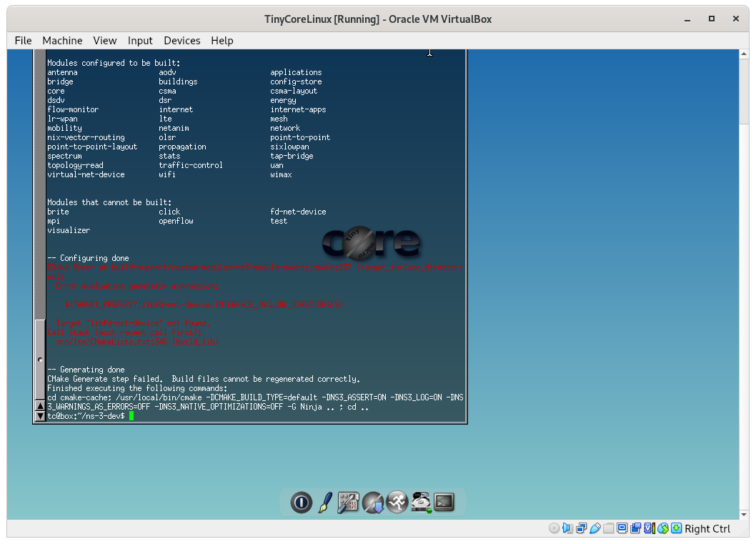The width and height of the screenshot is (756, 544).
Task: Click the network adapters status icon
Action: click(582, 528)
